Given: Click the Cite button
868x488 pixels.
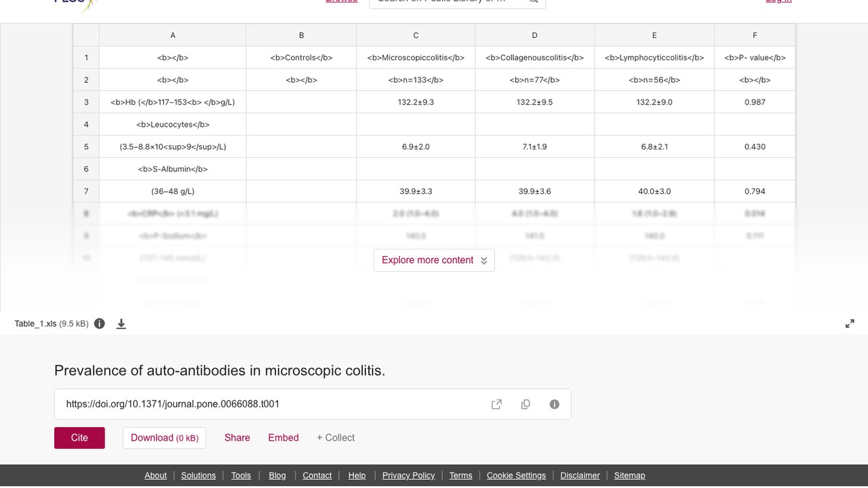Looking at the screenshot, I should tap(79, 438).
